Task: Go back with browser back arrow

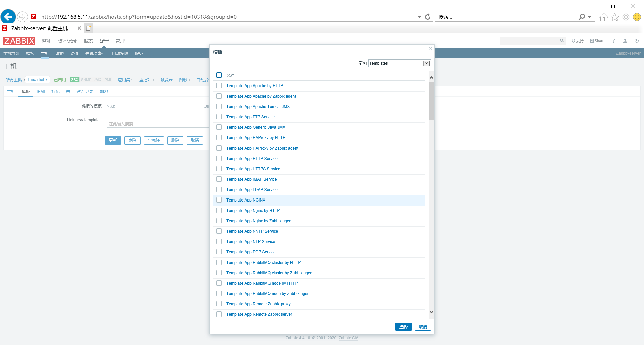Action: [8, 17]
